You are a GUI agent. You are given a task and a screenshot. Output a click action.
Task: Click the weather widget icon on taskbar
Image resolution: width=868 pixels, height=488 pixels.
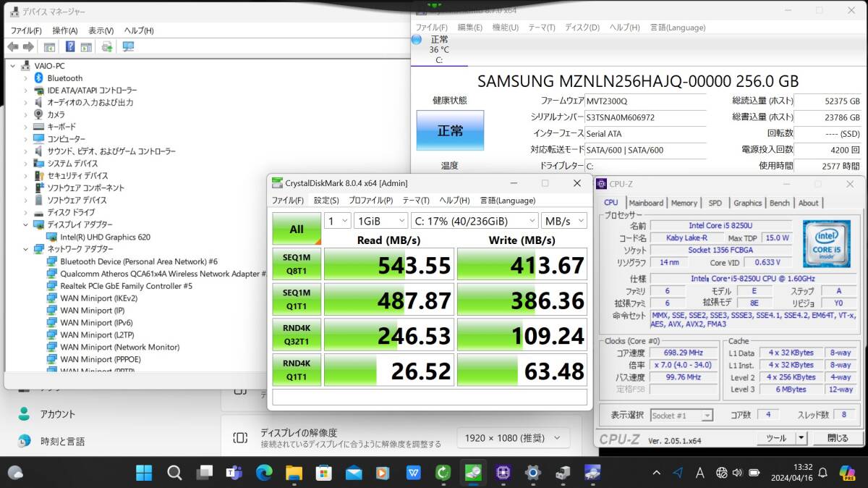[16, 473]
